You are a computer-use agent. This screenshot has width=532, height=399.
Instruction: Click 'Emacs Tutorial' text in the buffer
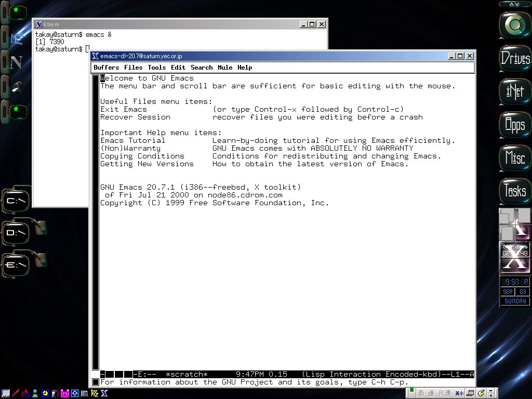point(132,140)
